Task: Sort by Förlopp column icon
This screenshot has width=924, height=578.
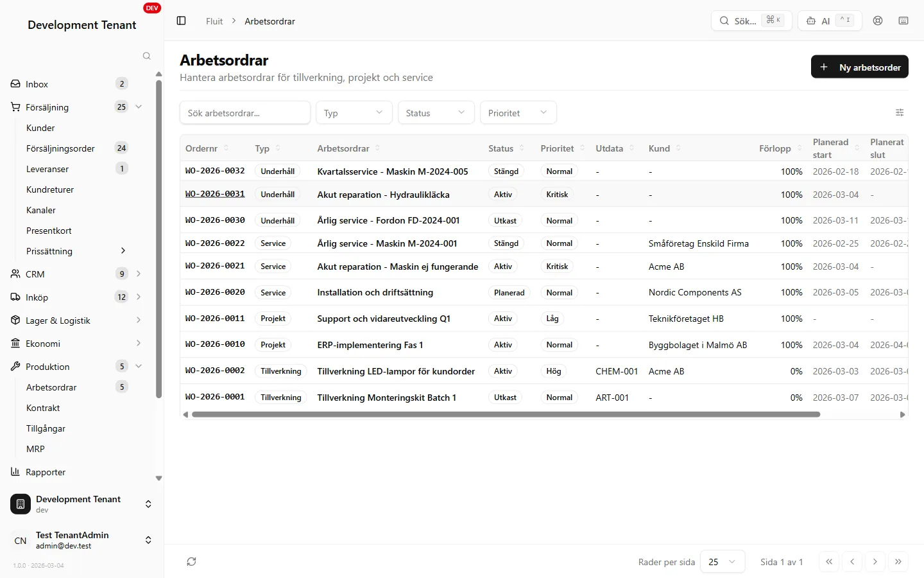Action: pyautogui.click(x=799, y=148)
